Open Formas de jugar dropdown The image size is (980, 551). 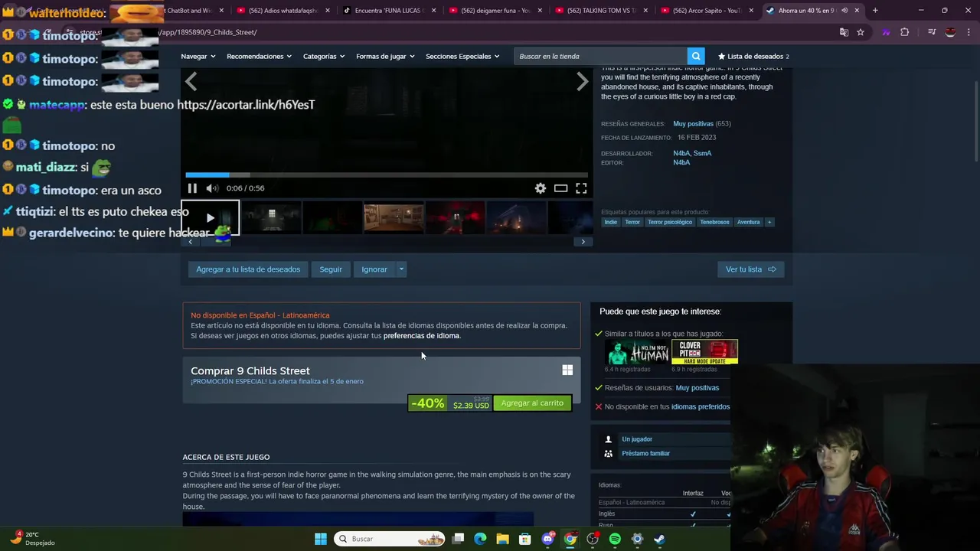tap(385, 56)
